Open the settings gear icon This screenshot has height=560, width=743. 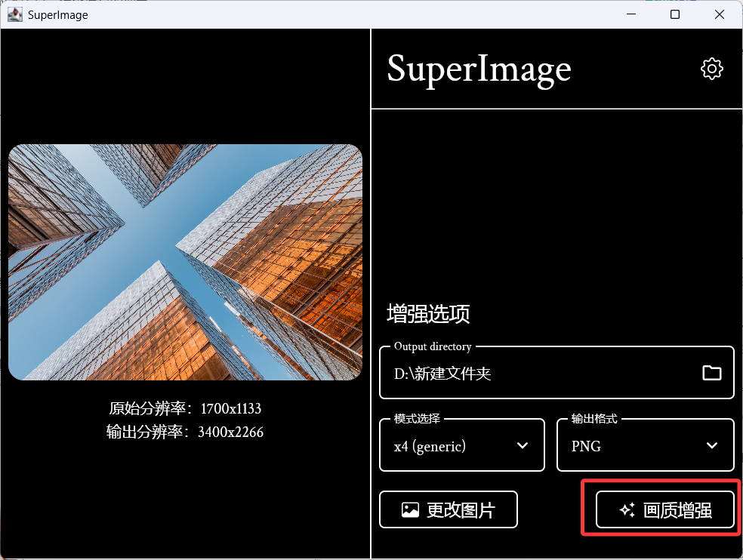(x=711, y=68)
